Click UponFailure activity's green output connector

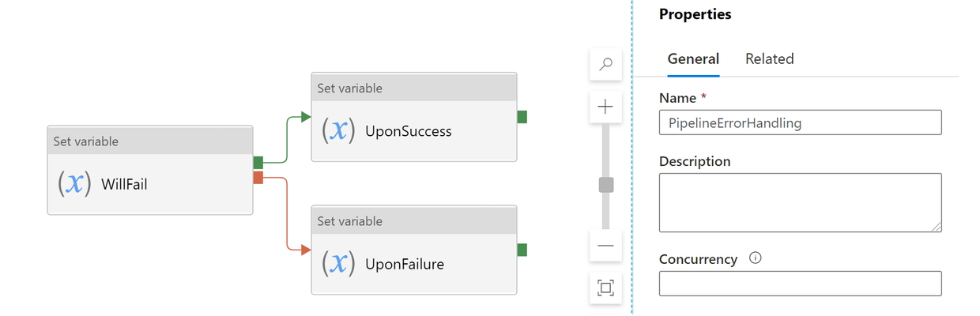pyautogui.click(x=522, y=250)
